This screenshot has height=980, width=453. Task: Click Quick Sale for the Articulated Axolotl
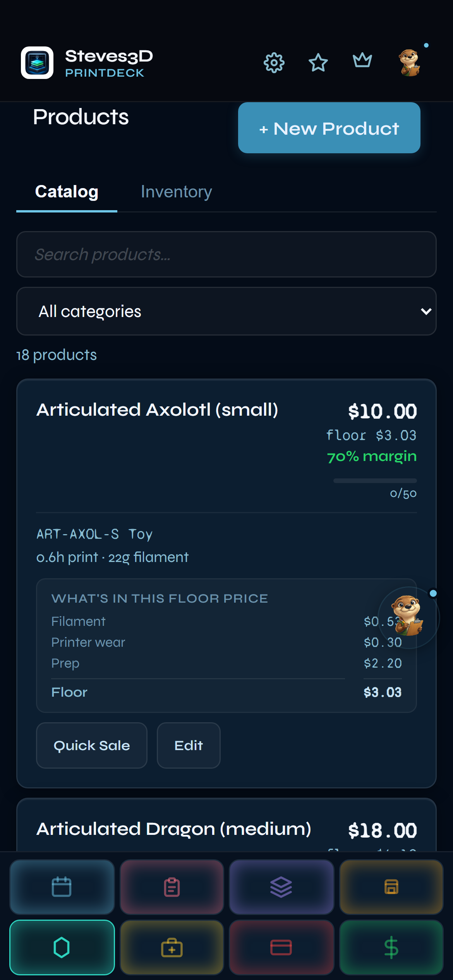(91, 745)
